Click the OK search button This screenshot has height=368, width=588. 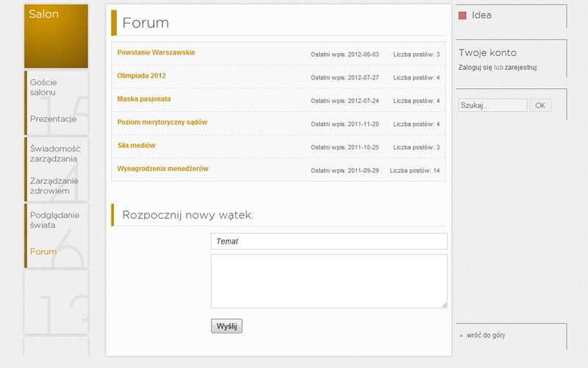540,105
